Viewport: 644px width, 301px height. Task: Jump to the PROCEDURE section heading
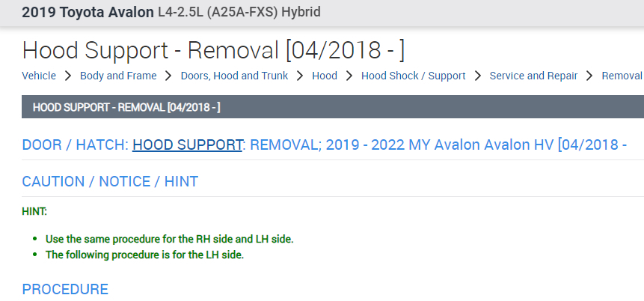[x=65, y=289]
